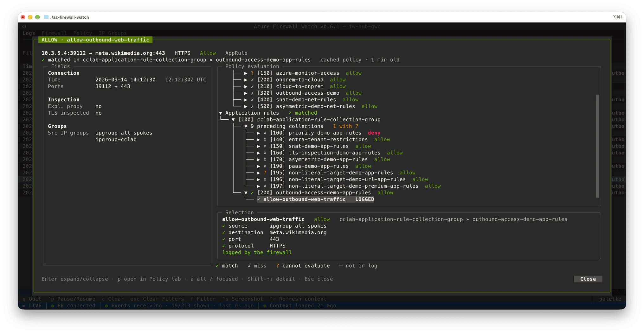644x333 pixels.
Task: Click the 'cached policy · 1 min old' text
Action: [x=360, y=60]
